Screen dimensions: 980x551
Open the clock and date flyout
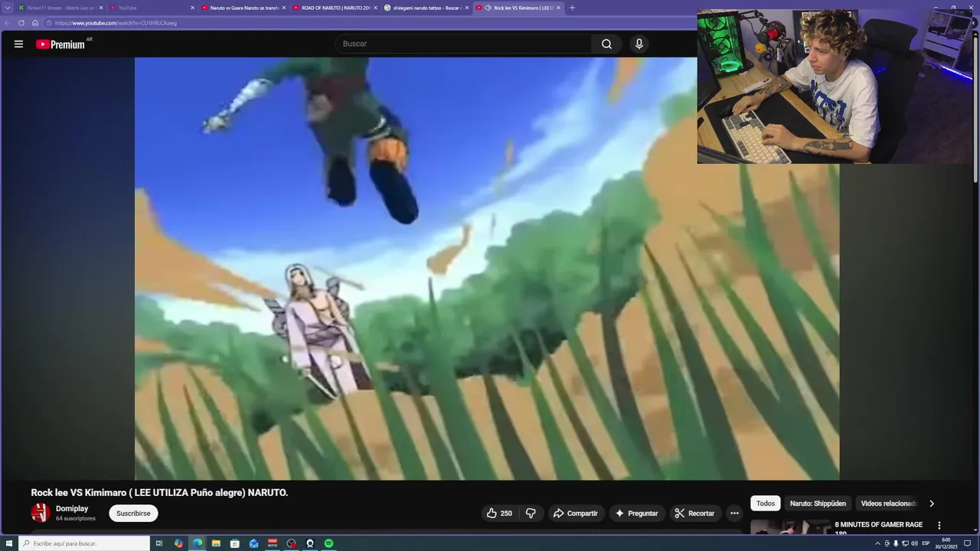(946, 543)
